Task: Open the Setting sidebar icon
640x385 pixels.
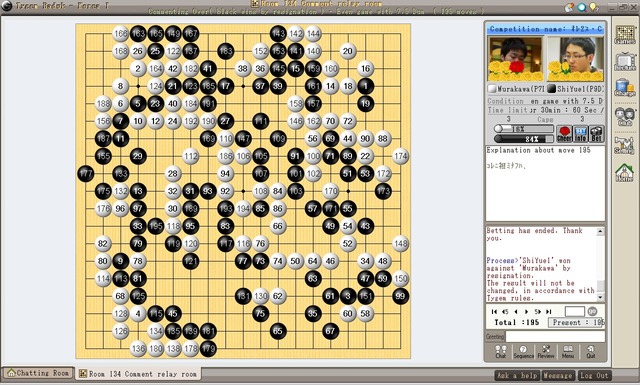Action: pyautogui.click(x=625, y=145)
